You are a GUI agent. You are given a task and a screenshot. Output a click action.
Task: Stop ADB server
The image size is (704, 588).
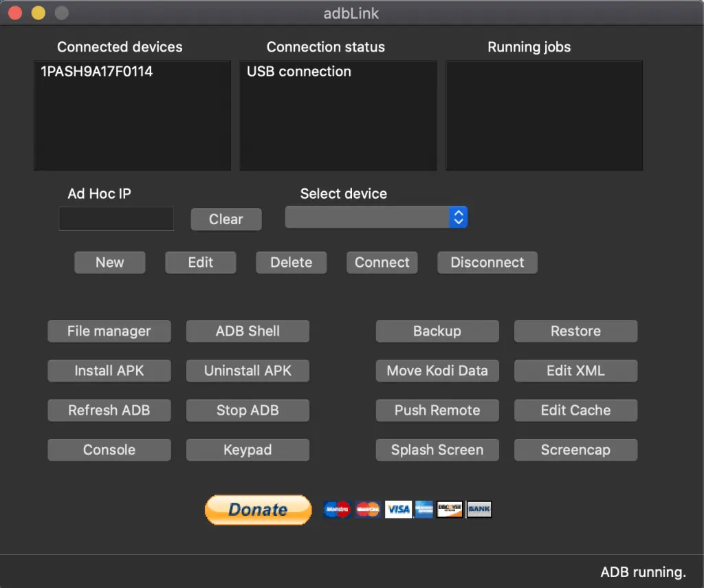[247, 410]
